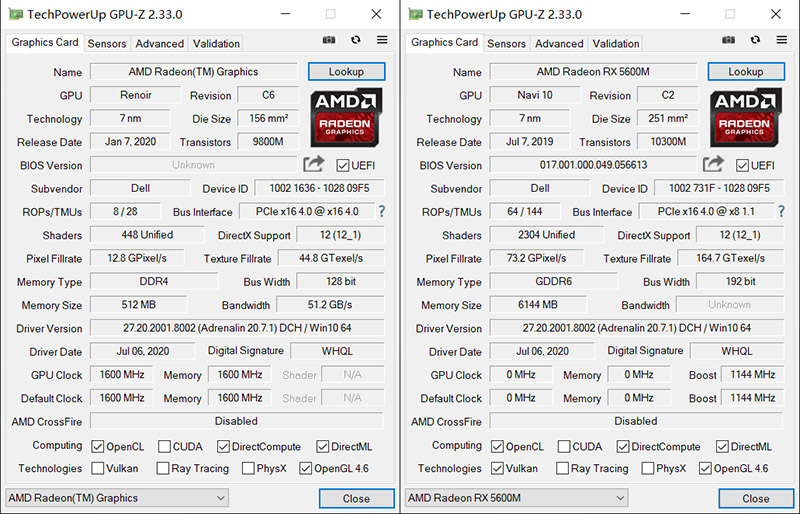
Task: Click Lookup button in right window
Action: tap(746, 71)
